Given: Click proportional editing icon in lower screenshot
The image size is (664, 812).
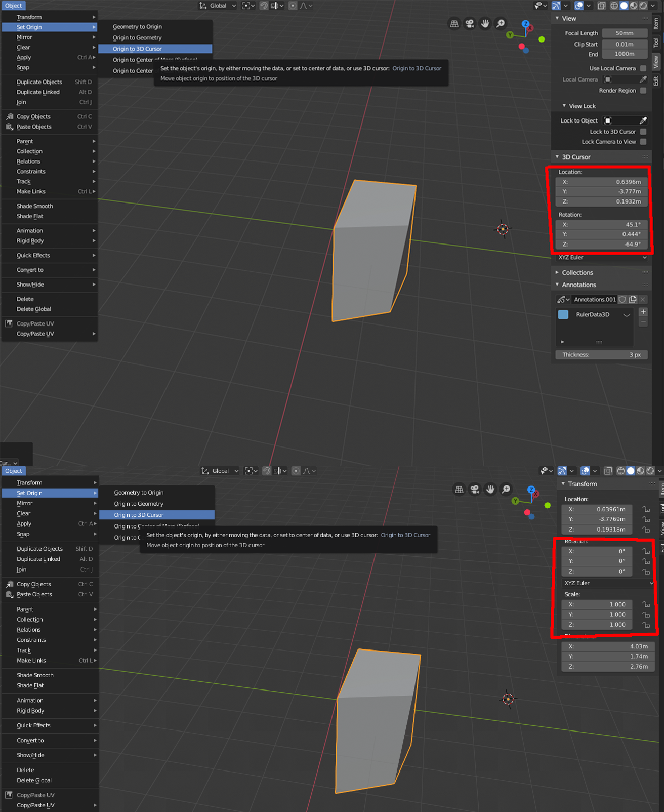Looking at the screenshot, I should point(296,471).
